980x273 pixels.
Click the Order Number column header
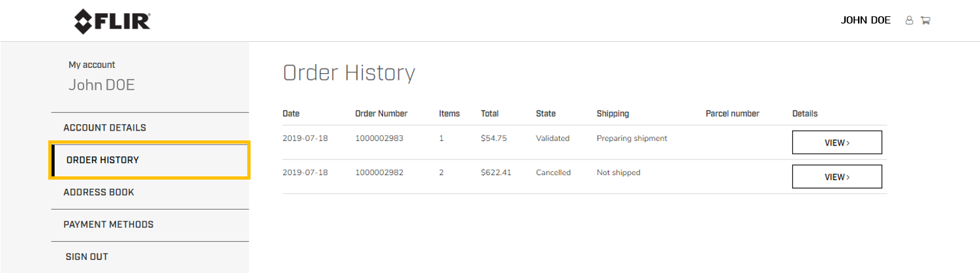(x=381, y=114)
